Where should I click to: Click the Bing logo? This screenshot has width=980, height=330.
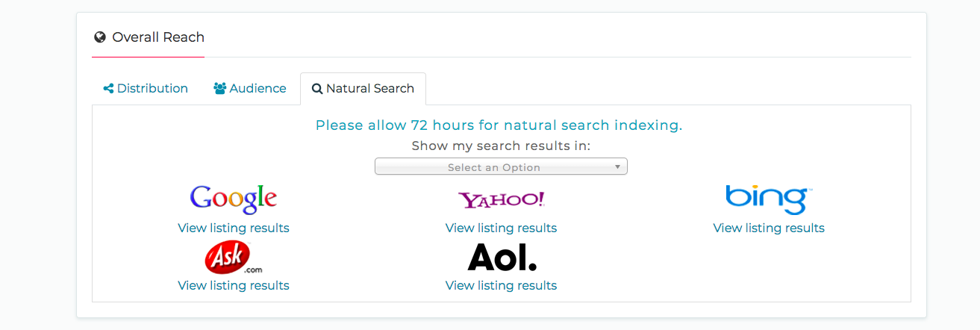(769, 199)
